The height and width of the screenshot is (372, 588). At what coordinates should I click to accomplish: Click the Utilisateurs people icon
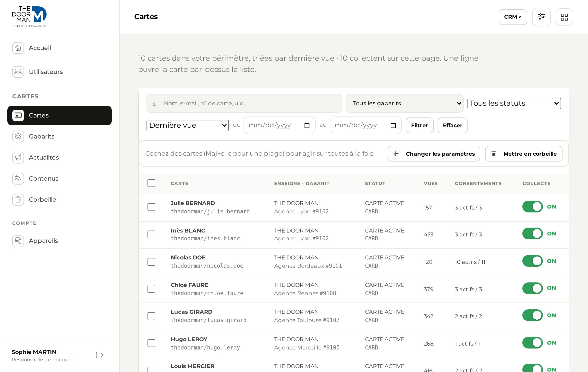(x=18, y=72)
